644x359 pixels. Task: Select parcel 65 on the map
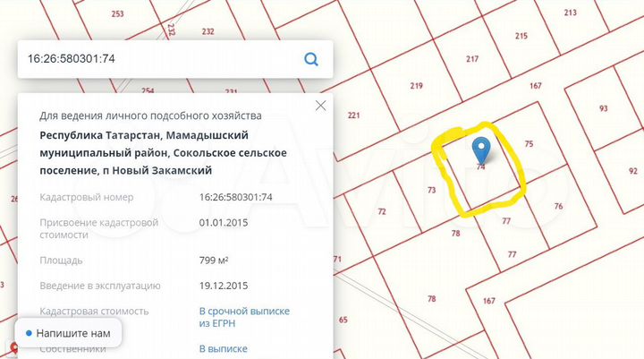[343, 320]
